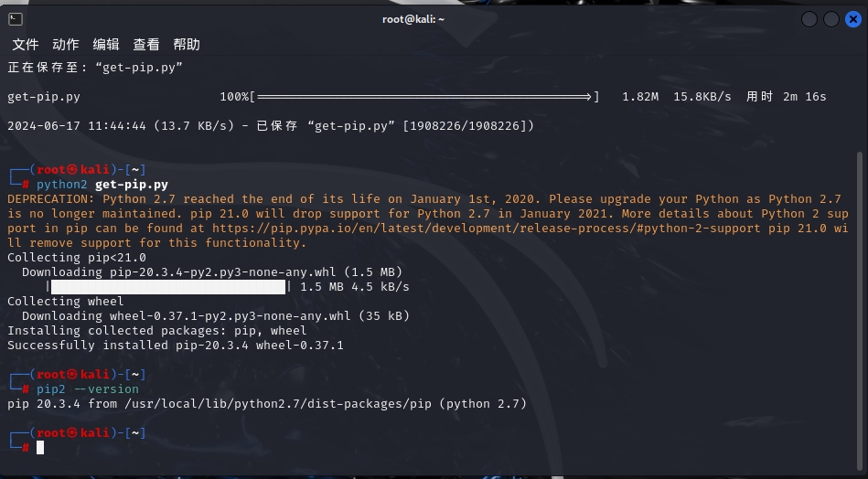
Task: Click the vertical scrollbar of the terminal
Action: [x=859, y=310]
